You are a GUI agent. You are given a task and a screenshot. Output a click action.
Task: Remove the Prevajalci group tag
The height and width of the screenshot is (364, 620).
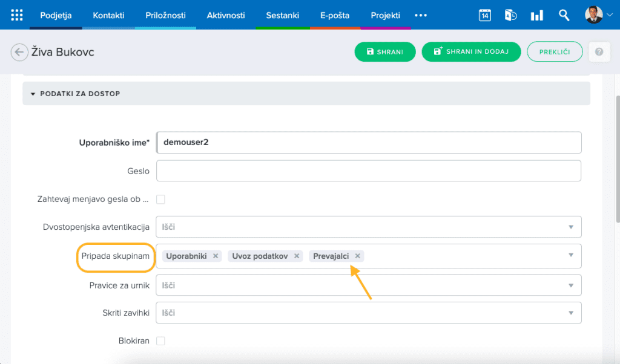coord(358,256)
